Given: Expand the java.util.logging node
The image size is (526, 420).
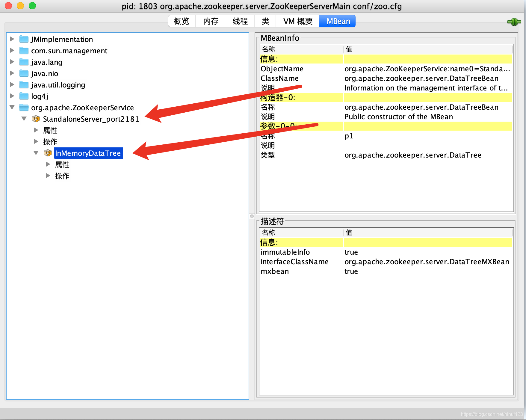Looking at the screenshot, I should [x=12, y=84].
